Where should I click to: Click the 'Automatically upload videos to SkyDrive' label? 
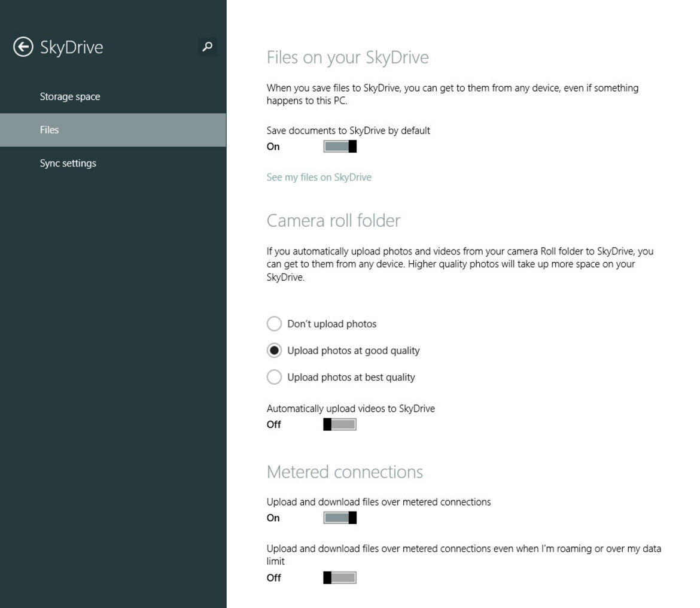351,409
